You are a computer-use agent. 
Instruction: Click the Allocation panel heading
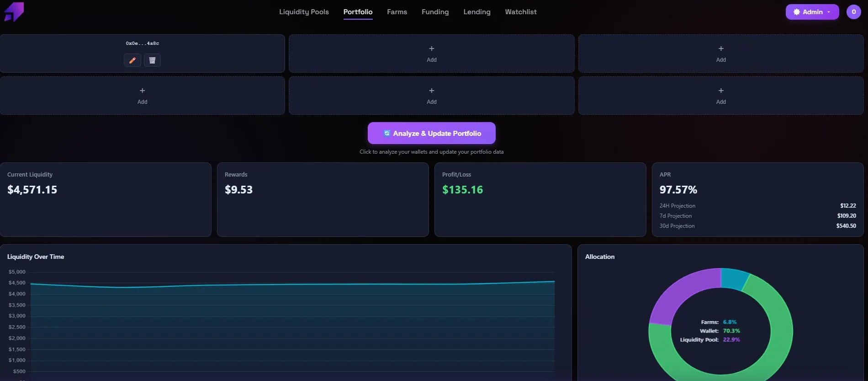click(x=600, y=257)
